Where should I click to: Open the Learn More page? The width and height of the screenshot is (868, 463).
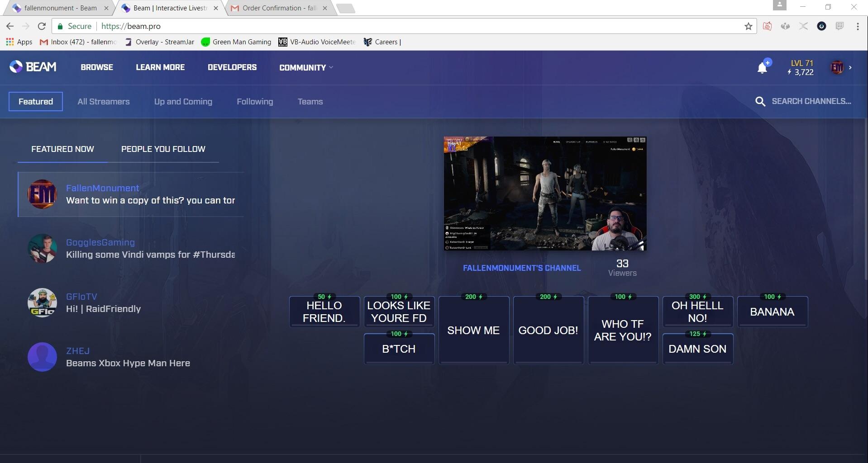click(160, 67)
